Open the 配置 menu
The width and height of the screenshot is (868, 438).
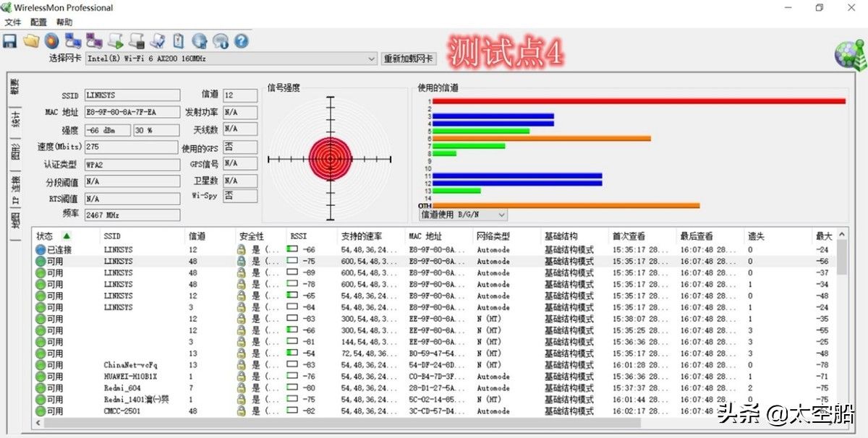click(38, 22)
